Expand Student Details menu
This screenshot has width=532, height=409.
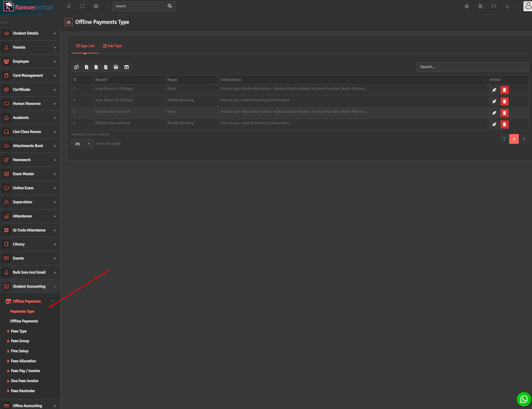point(30,33)
